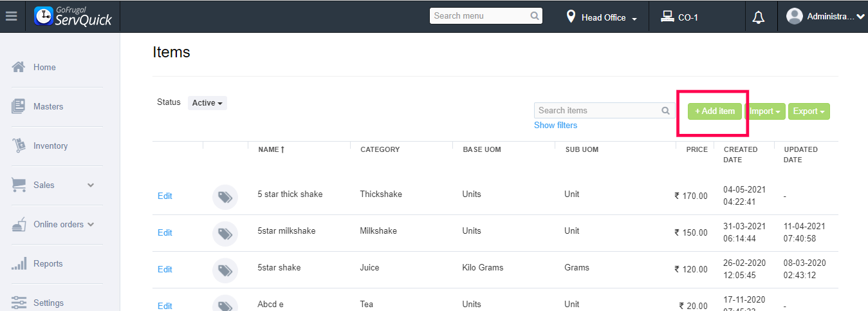
Task: Click the tag icon for 5 star thick shake
Action: [225, 197]
